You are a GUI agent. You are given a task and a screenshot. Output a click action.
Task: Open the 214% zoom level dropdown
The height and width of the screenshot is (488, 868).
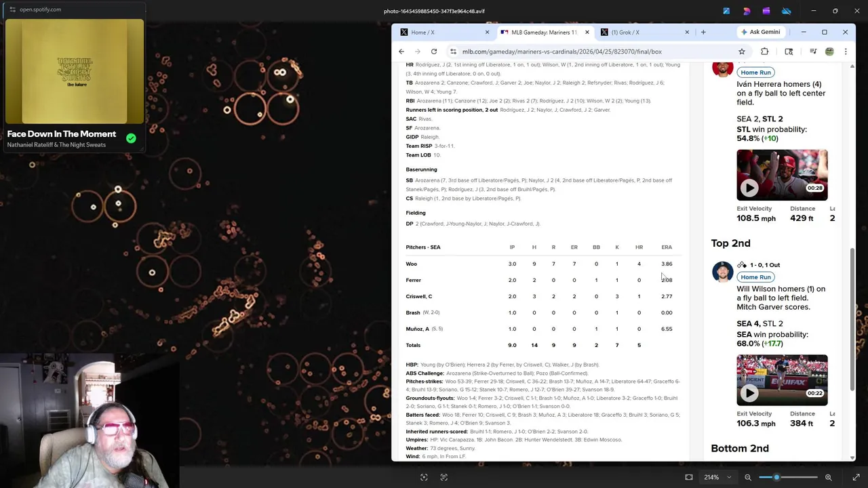tap(717, 477)
